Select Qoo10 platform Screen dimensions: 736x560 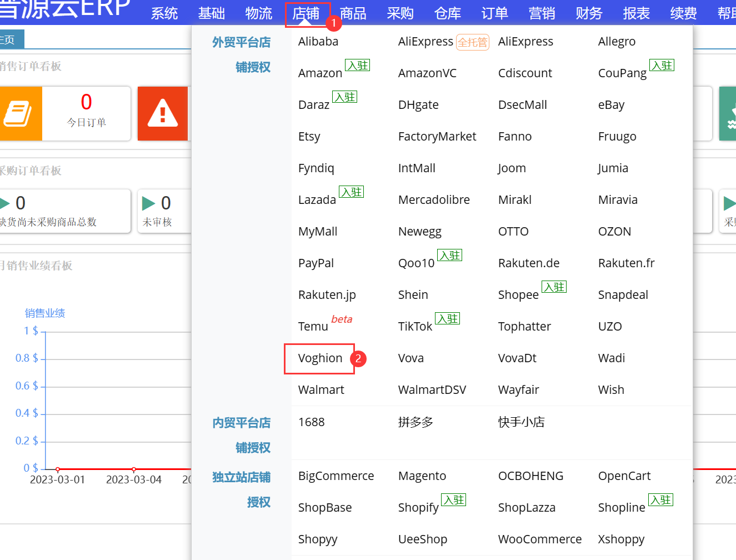tap(417, 263)
